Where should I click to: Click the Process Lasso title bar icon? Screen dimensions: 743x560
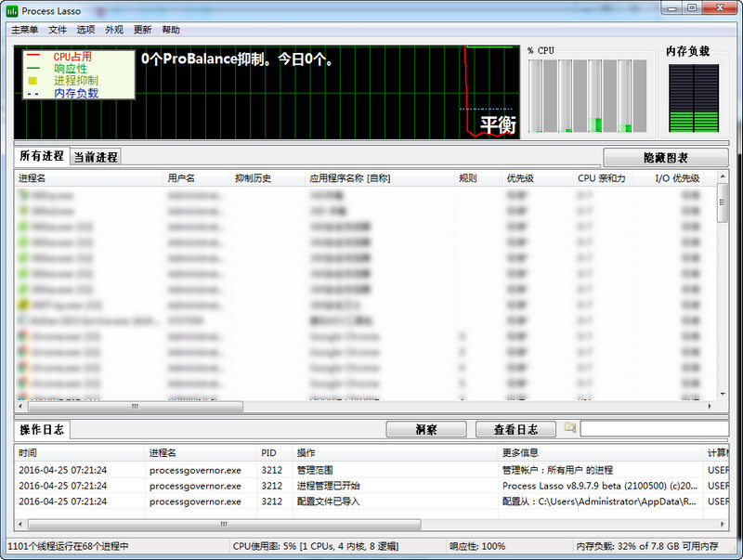pos(12,11)
